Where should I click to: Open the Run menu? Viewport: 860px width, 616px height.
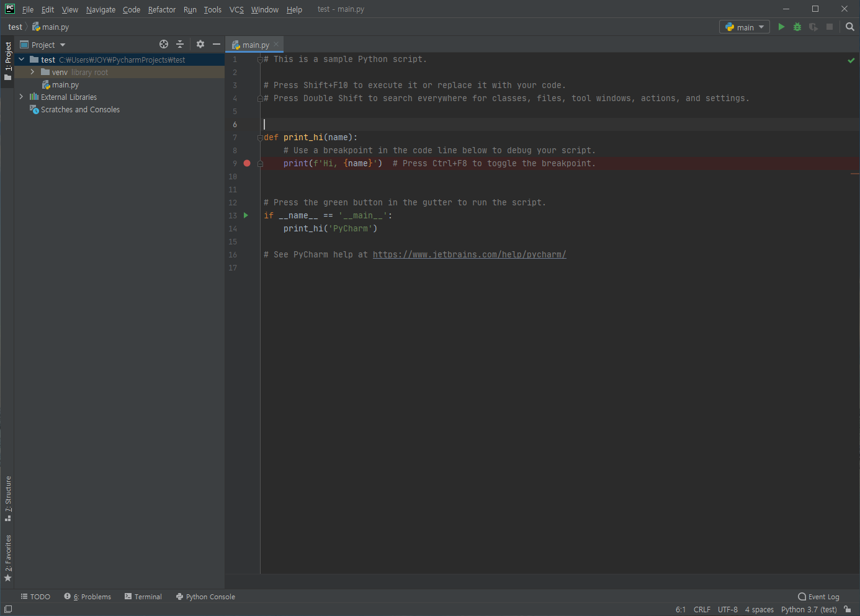click(x=190, y=9)
